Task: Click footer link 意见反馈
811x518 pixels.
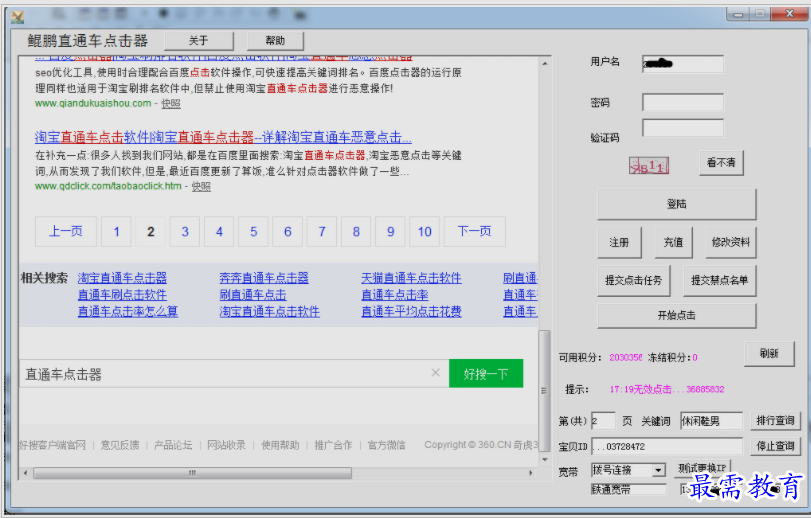Action: tap(120, 445)
